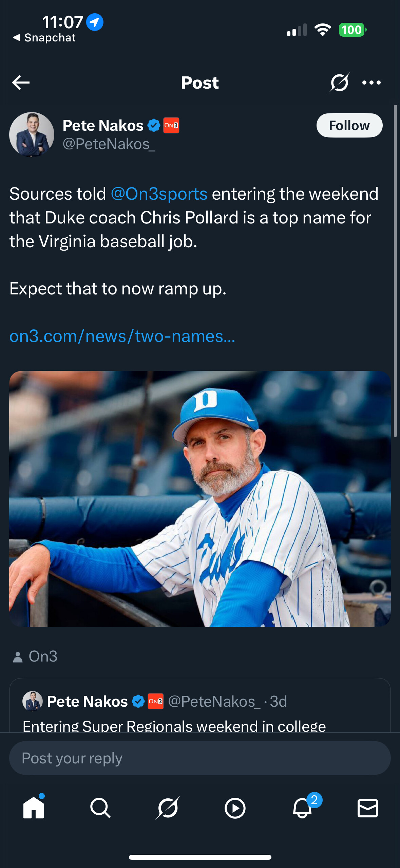Image resolution: width=400 pixels, height=868 pixels.
Task: View the Duke coach photo full screen
Action: point(200,499)
